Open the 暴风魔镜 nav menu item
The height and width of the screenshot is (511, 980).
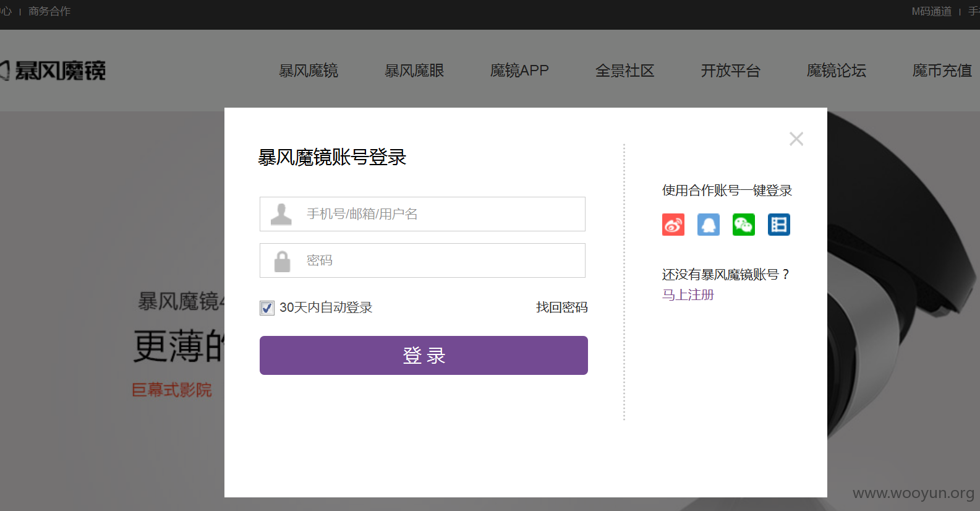pos(309,71)
